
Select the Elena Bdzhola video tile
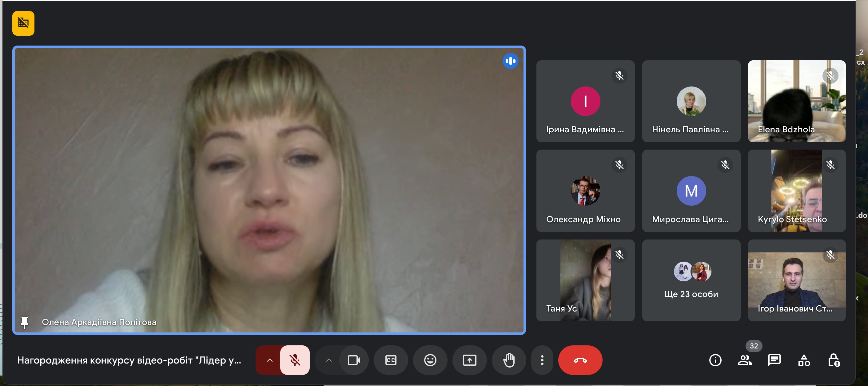click(796, 101)
